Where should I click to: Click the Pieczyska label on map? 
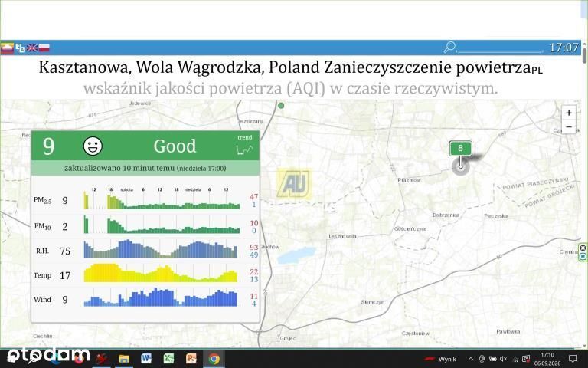495,216
